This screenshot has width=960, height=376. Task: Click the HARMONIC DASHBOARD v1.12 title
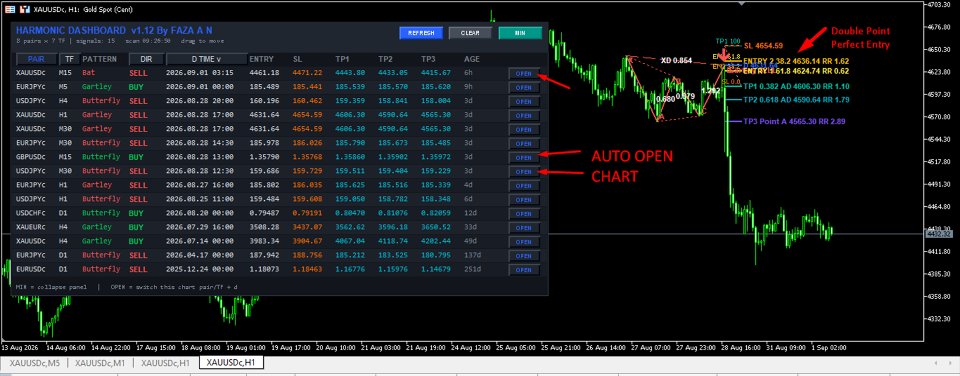pos(114,30)
